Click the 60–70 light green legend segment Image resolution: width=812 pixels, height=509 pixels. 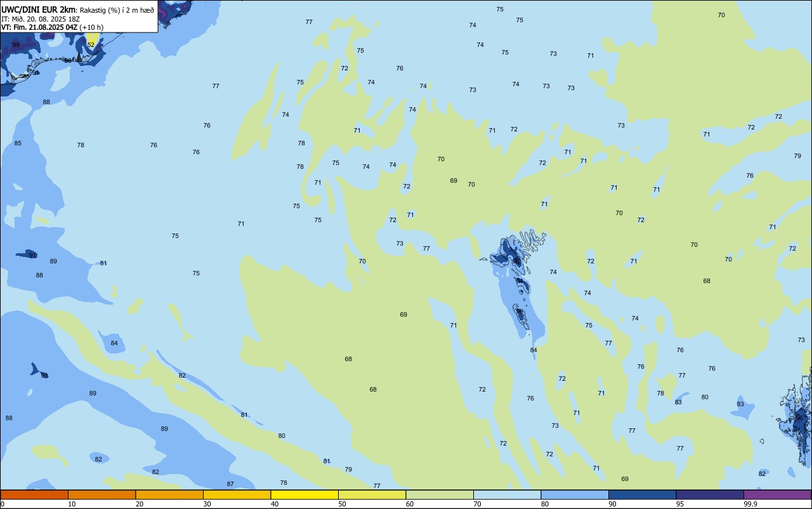pyautogui.click(x=440, y=494)
